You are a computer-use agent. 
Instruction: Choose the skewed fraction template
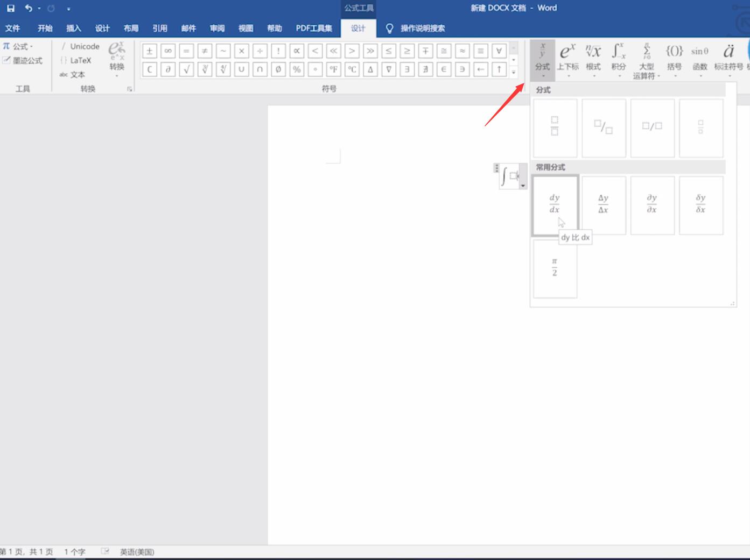[x=604, y=127]
